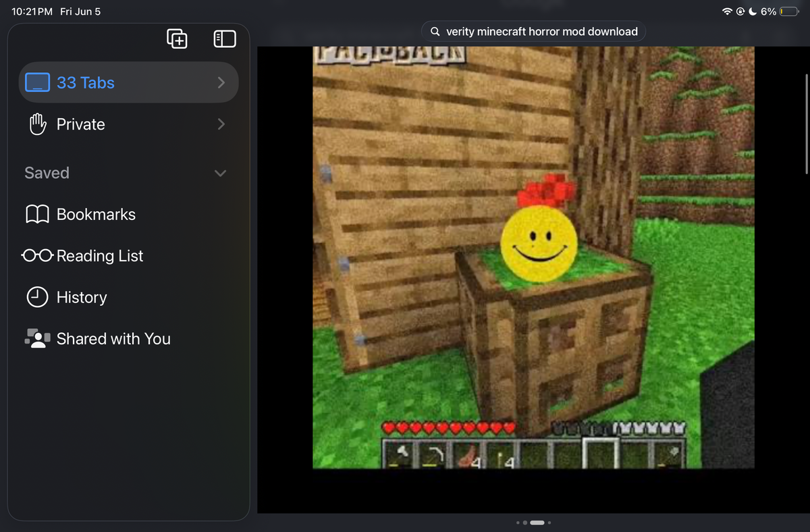The height and width of the screenshot is (532, 810).
Task: Tap the 10:21 PM clock
Action: click(32, 11)
